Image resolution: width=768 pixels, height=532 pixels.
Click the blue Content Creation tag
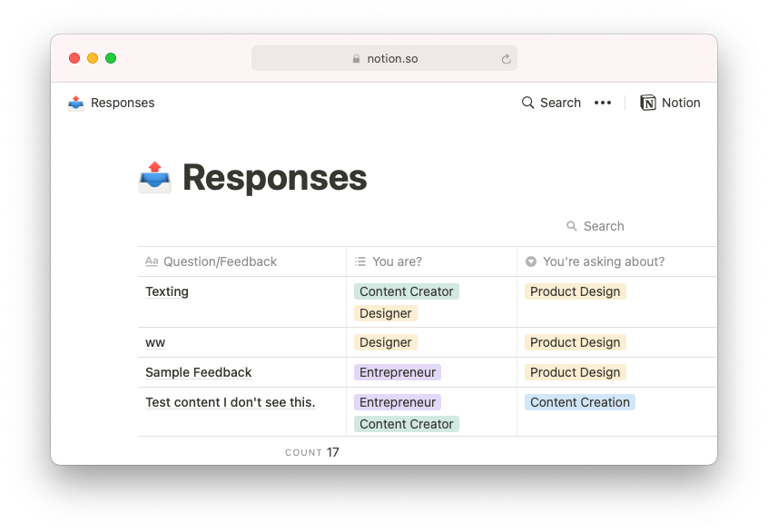click(x=580, y=402)
